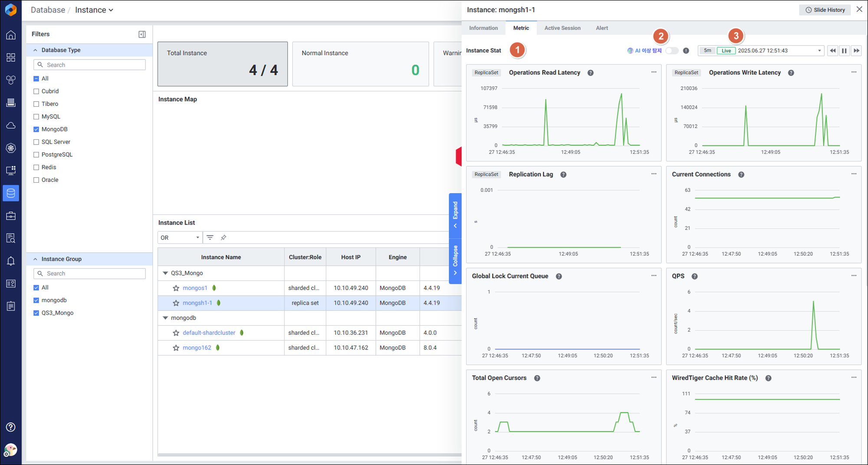Check the PostgreSQL database type checkbox
The width and height of the screenshot is (868, 465).
tap(36, 155)
